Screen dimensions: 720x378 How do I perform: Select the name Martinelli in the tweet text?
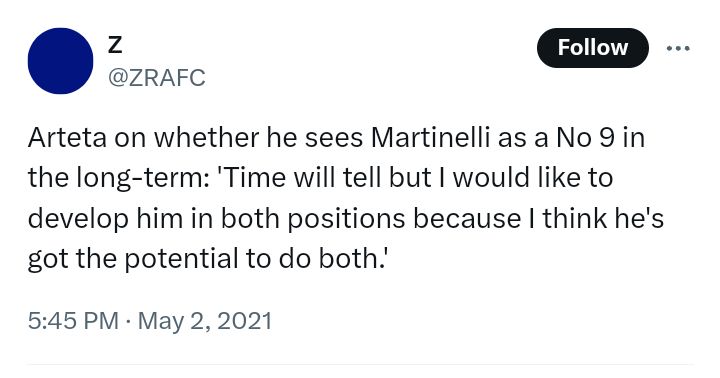(430, 138)
